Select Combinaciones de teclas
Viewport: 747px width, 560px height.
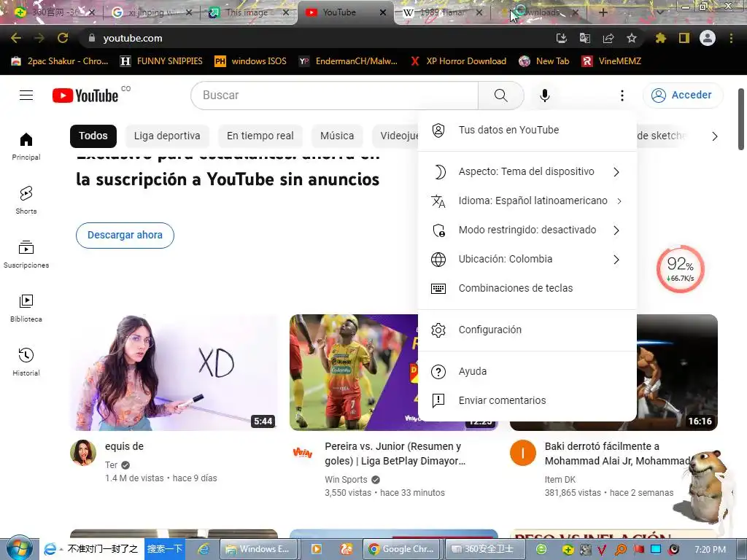(527, 289)
